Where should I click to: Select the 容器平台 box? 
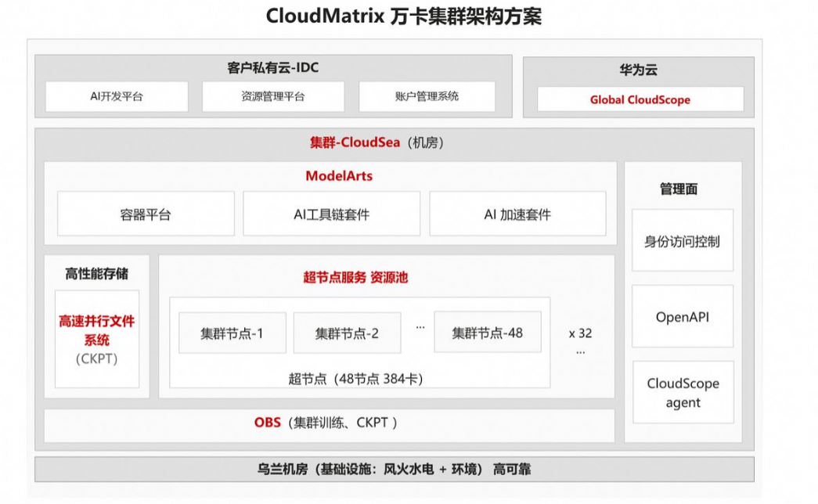pyautogui.click(x=146, y=214)
